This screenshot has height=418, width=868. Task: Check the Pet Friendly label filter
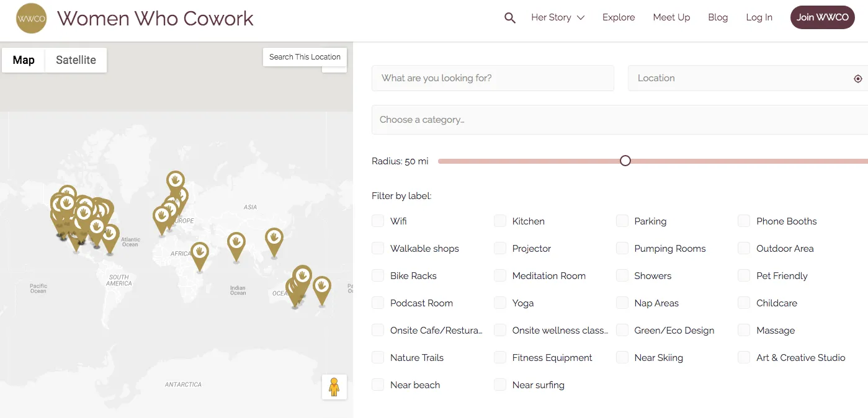click(x=744, y=276)
